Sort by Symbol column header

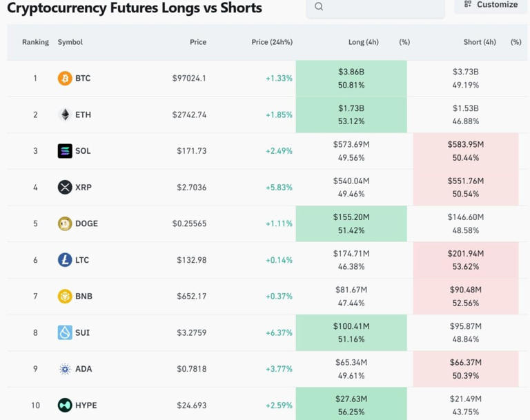point(70,42)
